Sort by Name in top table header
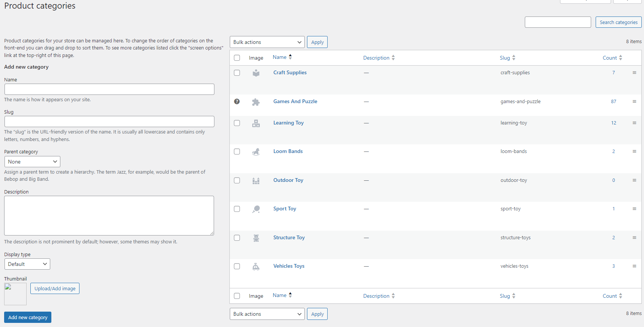644x327 pixels. 282,57
